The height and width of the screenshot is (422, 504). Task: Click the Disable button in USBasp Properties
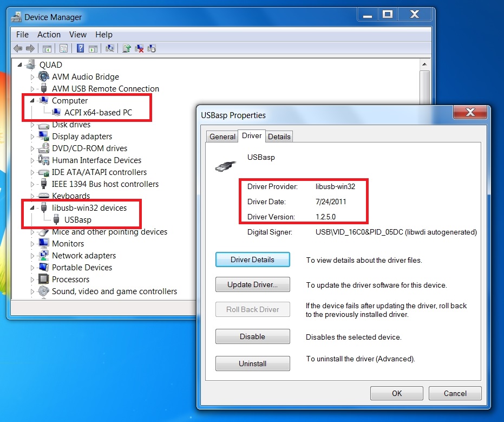[x=253, y=337]
